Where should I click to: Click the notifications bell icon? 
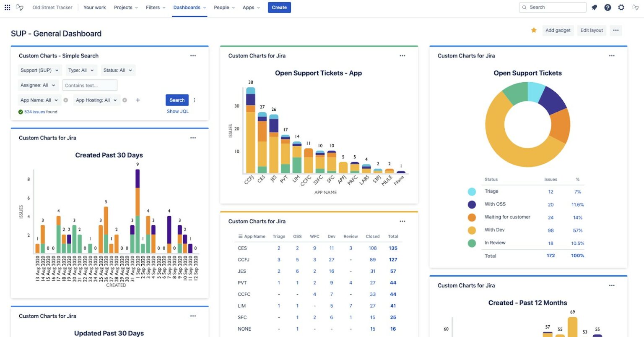[594, 8]
